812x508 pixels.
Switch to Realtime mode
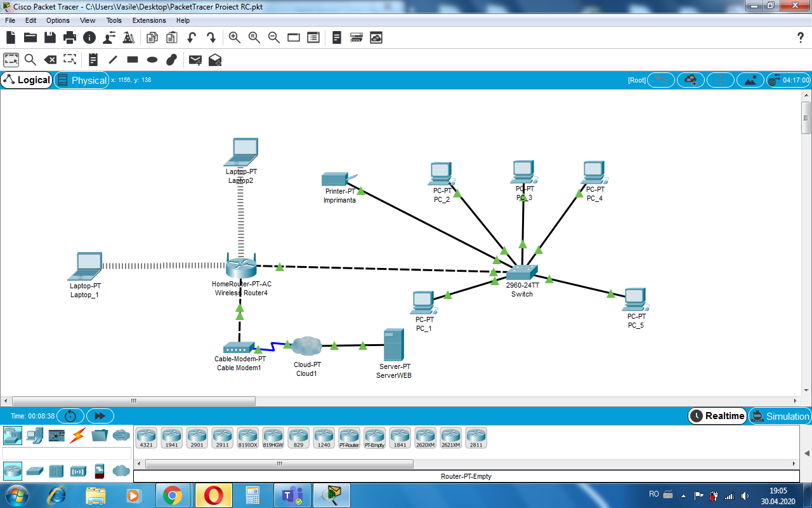point(717,416)
